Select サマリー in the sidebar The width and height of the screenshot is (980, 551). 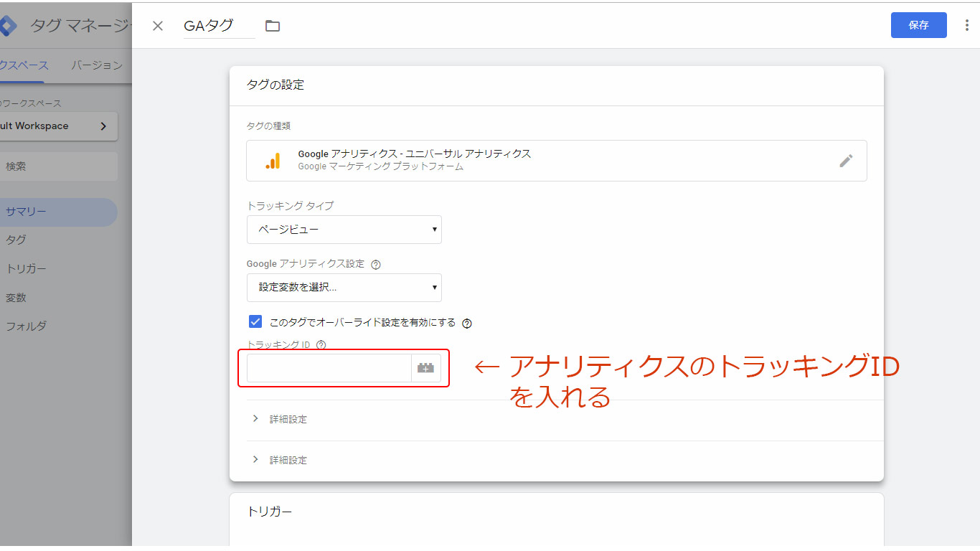[57, 212]
